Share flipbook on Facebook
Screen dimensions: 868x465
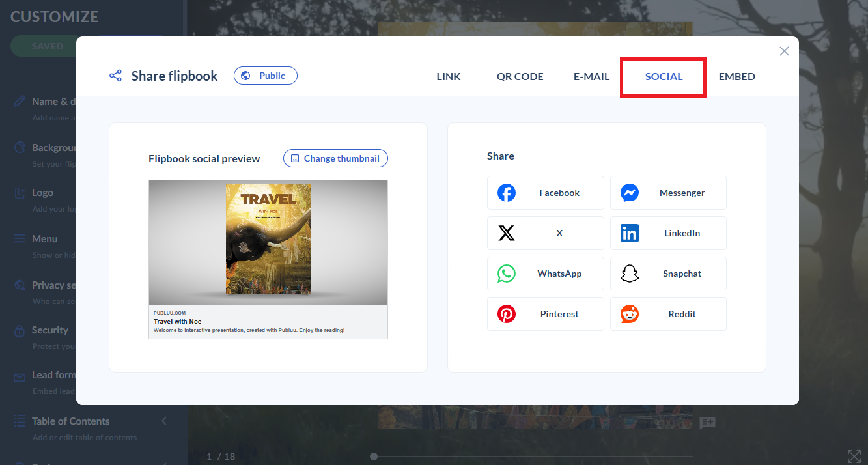546,193
